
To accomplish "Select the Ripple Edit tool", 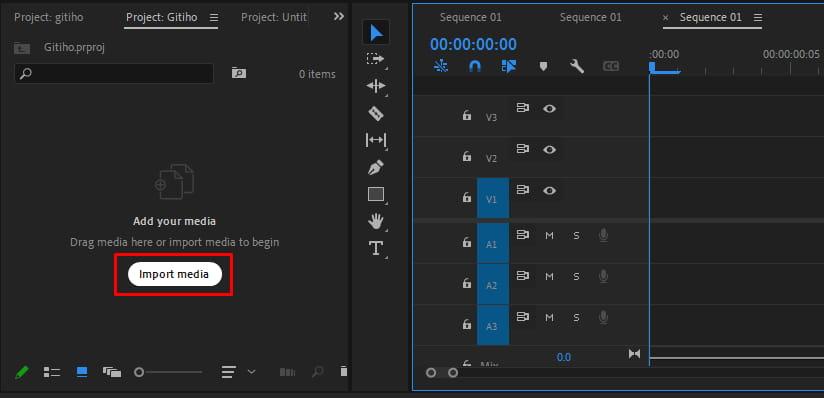I will point(376,86).
